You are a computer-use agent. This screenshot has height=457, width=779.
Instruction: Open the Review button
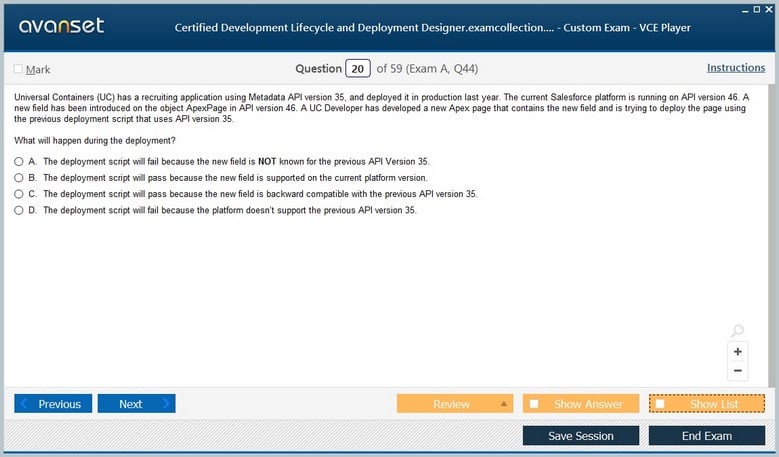pyautogui.click(x=455, y=404)
